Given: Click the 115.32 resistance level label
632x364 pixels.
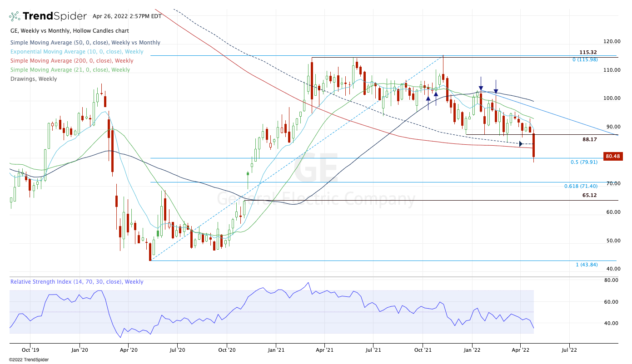Looking at the screenshot, I should (x=588, y=52).
